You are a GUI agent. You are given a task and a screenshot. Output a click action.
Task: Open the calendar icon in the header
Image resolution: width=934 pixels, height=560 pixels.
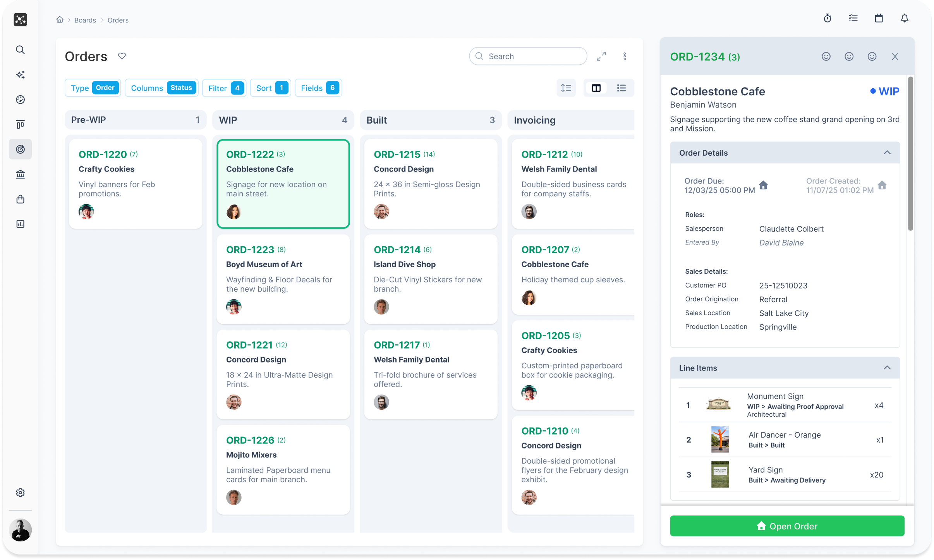tap(879, 18)
